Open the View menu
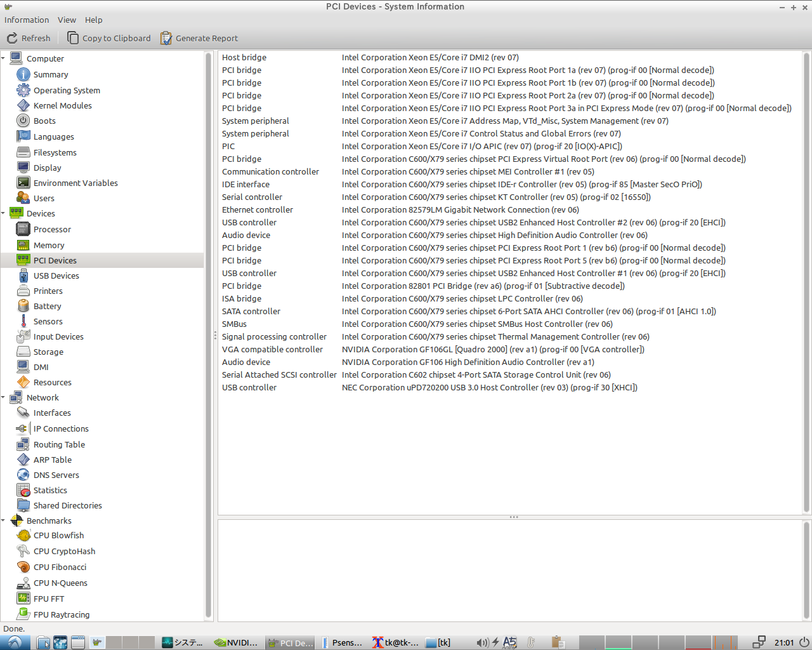Viewport: 812px width, 650px height. pos(67,20)
